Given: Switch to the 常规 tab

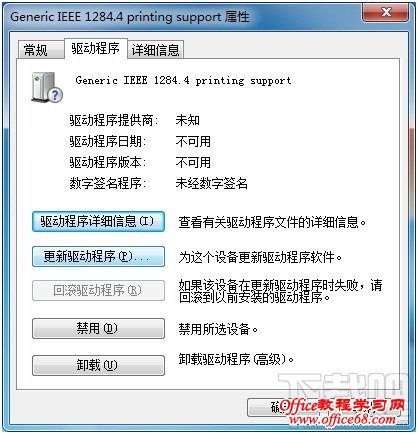Looking at the screenshot, I should point(40,50).
